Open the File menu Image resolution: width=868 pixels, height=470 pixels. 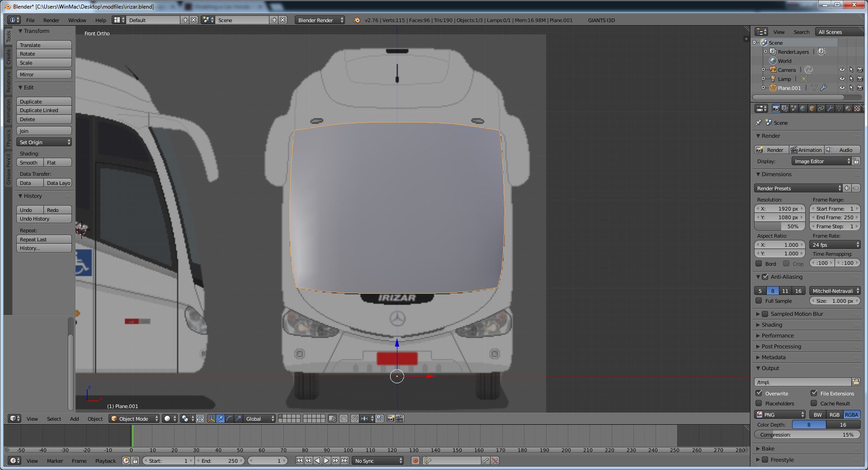pyautogui.click(x=30, y=20)
